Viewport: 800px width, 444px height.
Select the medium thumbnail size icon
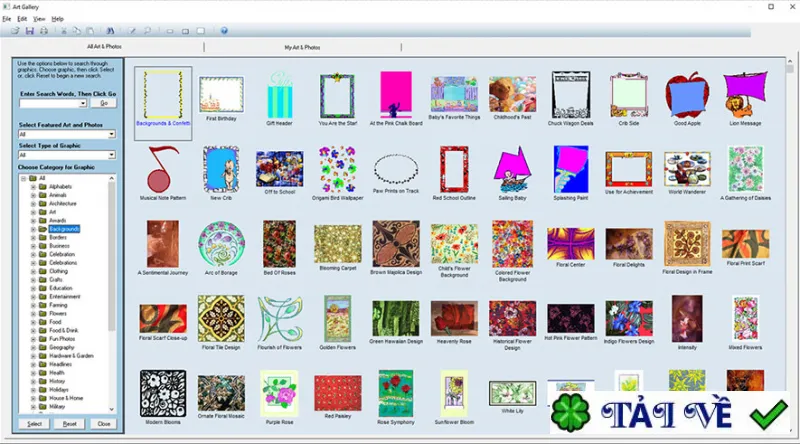[x=185, y=31]
